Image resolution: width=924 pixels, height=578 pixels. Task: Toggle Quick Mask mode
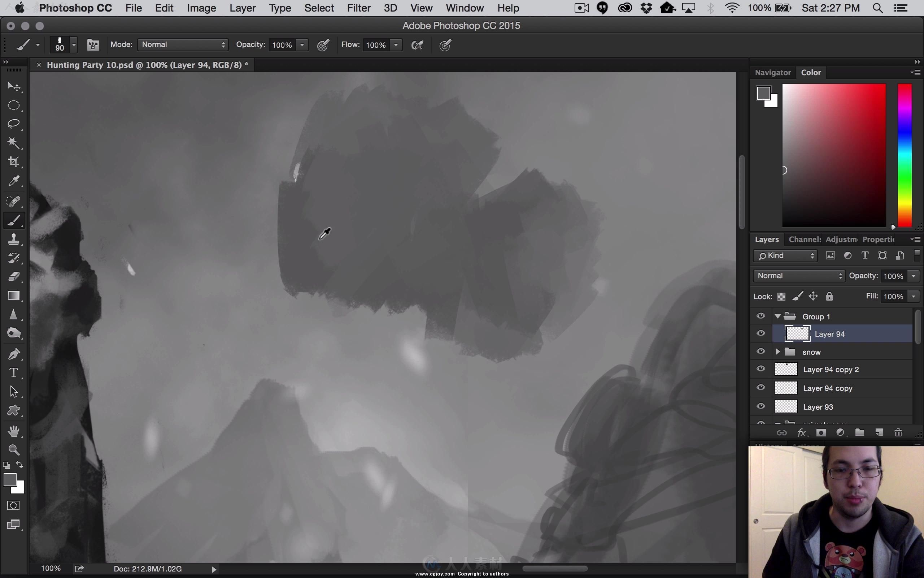(14, 505)
